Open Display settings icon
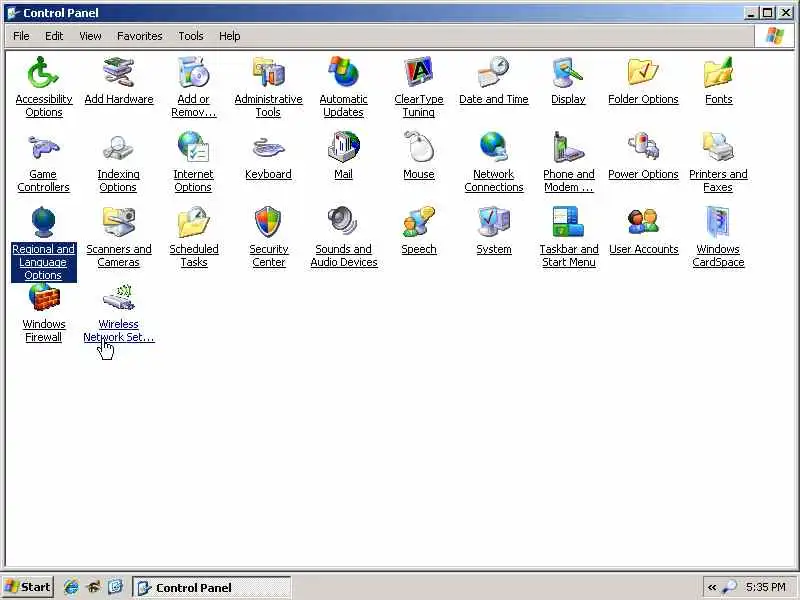The width and height of the screenshot is (800, 600). click(568, 72)
